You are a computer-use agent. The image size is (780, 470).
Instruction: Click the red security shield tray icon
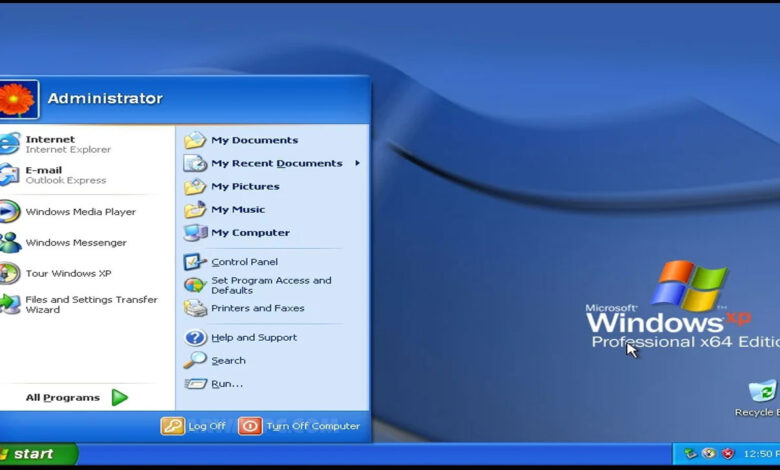(728, 454)
